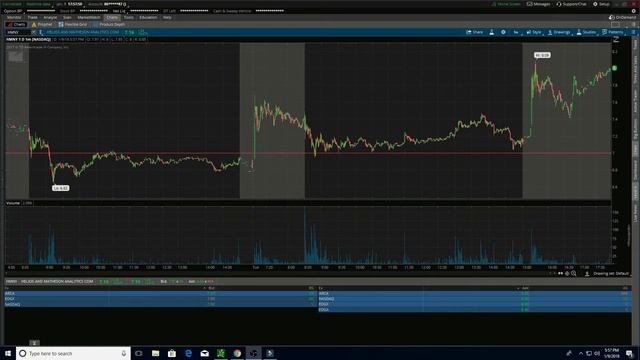Screen dimensions: 640x360
Task: Open the Product Depth sub-tab
Action: (x=109, y=24)
